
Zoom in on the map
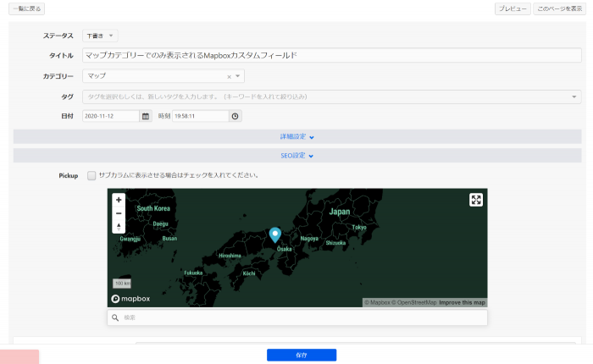[119, 201]
